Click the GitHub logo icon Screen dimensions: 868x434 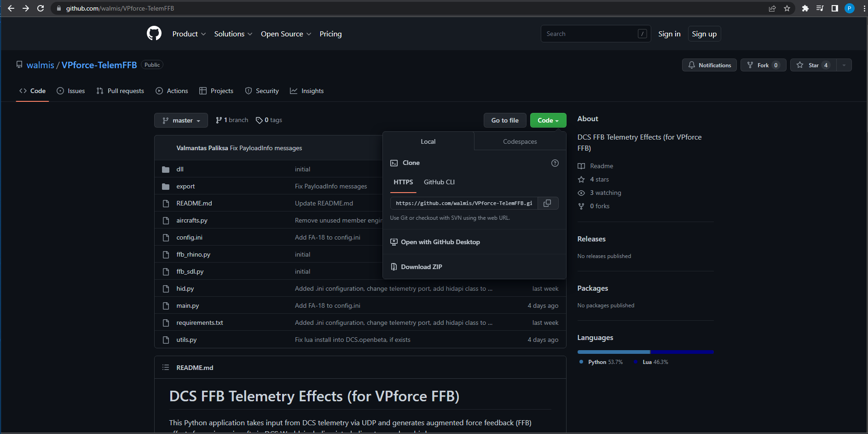click(x=154, y=34)
